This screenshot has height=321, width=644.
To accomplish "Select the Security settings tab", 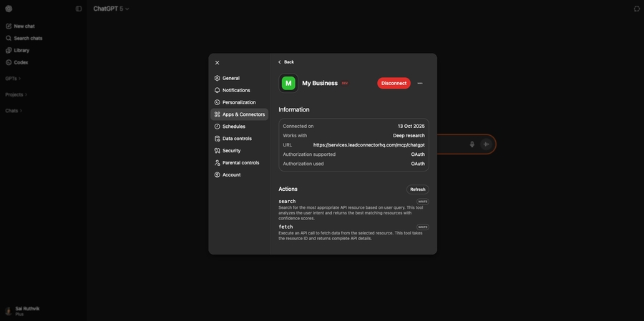I will tap(231, 151).
